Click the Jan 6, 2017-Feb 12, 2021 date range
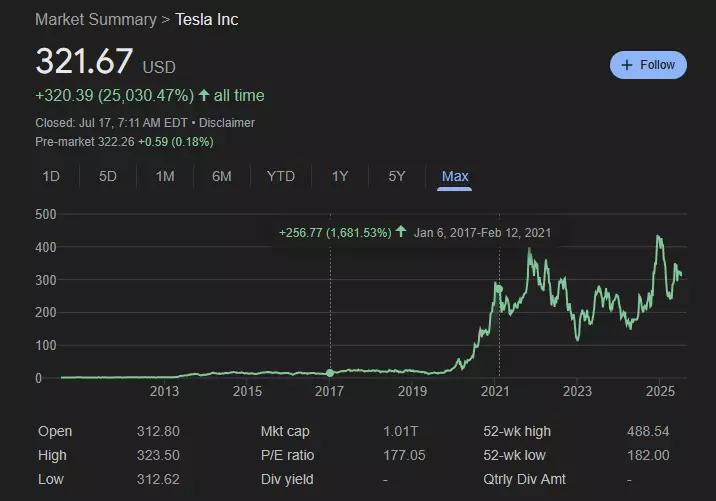 point(482,233)
